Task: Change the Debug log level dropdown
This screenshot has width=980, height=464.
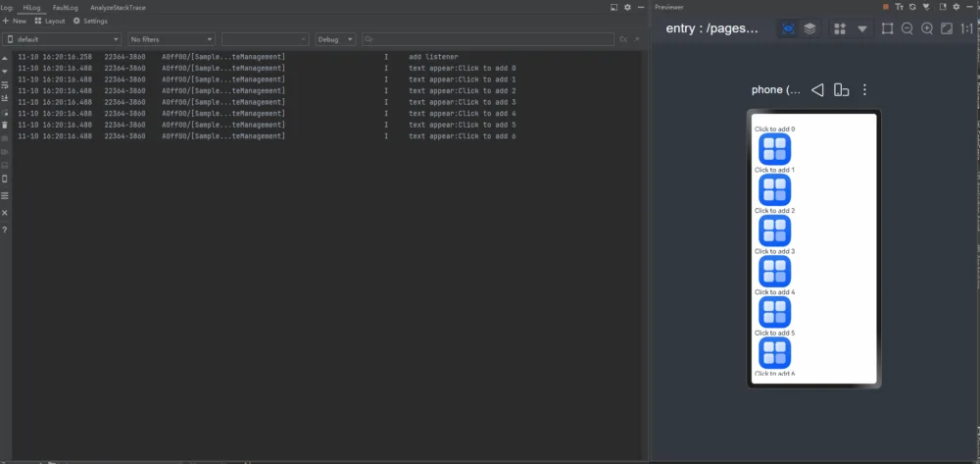Action: click(335, 39)
